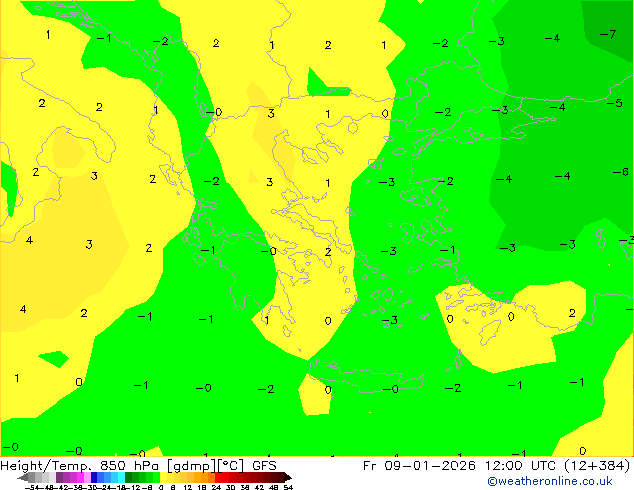Click the '-6' temperature value on the map
The image size is (634, 490).
click(621, 172)
